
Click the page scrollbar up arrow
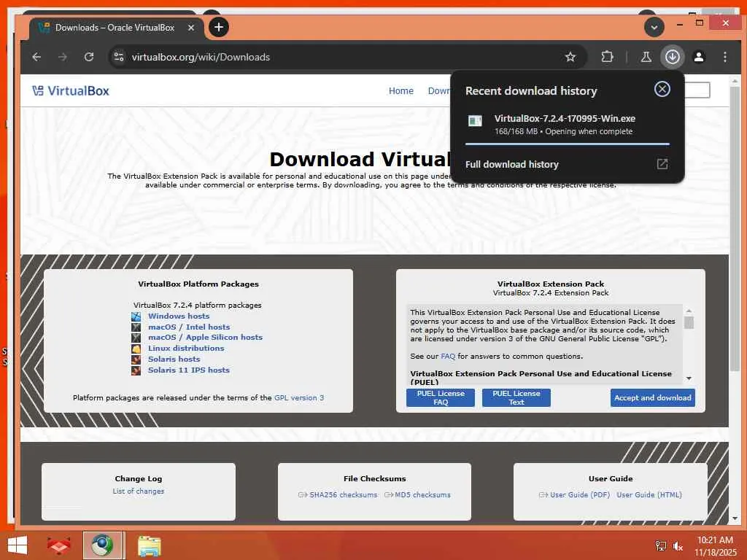735,82
